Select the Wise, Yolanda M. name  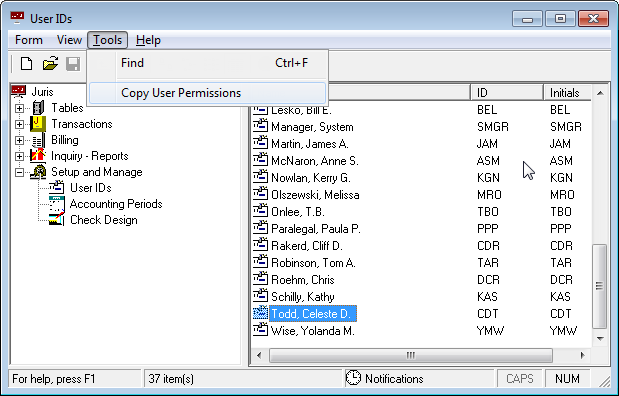313,330
